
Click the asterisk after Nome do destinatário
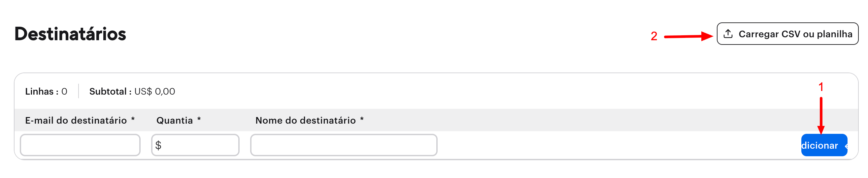(362, 119)
